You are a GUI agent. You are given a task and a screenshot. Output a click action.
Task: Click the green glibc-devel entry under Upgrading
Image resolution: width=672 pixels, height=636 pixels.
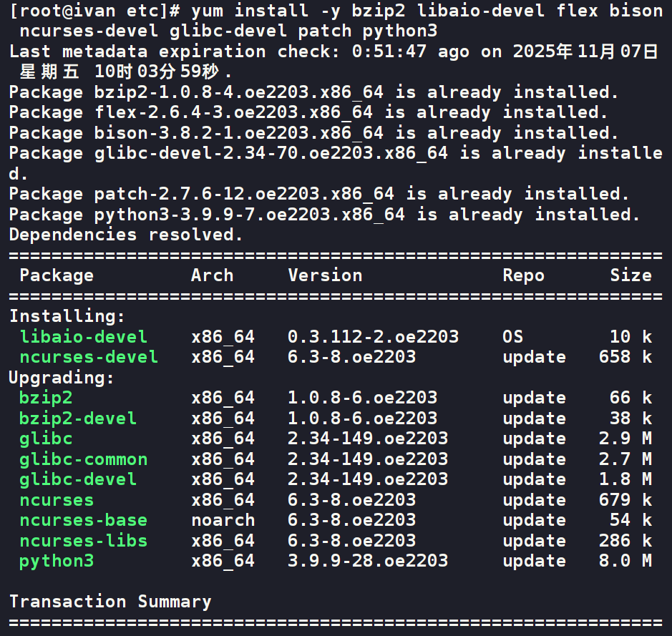coord(78,479)
